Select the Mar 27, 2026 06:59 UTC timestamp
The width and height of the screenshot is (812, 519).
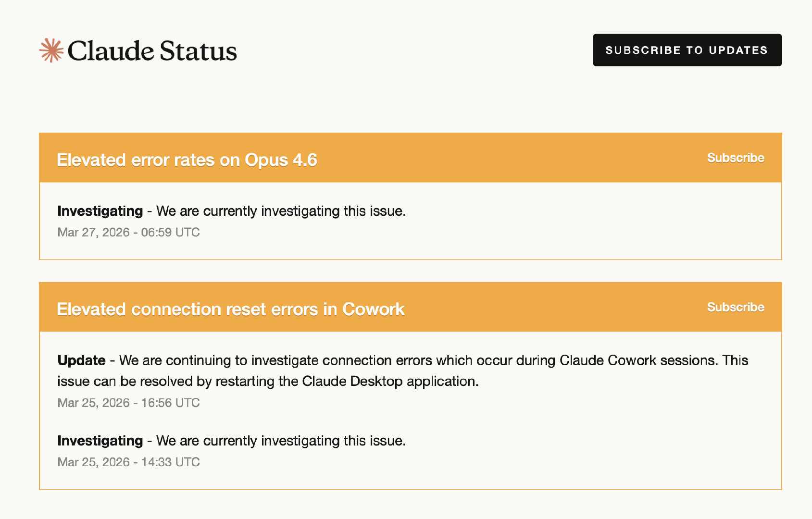128,232
